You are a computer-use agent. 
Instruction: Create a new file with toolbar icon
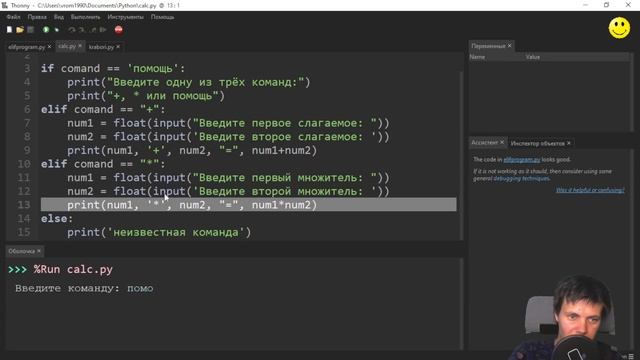pyautogui.click(x=9, y=30)
